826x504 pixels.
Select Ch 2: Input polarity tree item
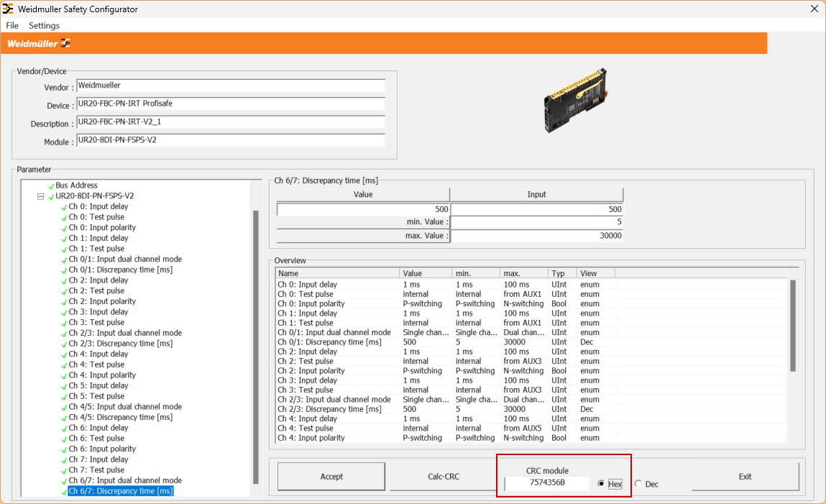[x=102, y=301]
